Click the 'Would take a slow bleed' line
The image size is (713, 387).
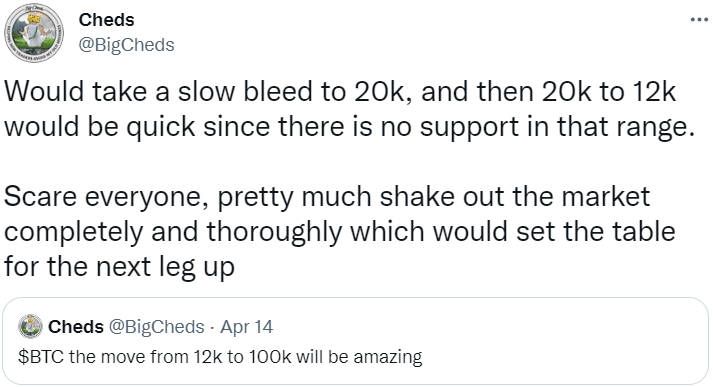pyautogui.click(x=341, y=91)
